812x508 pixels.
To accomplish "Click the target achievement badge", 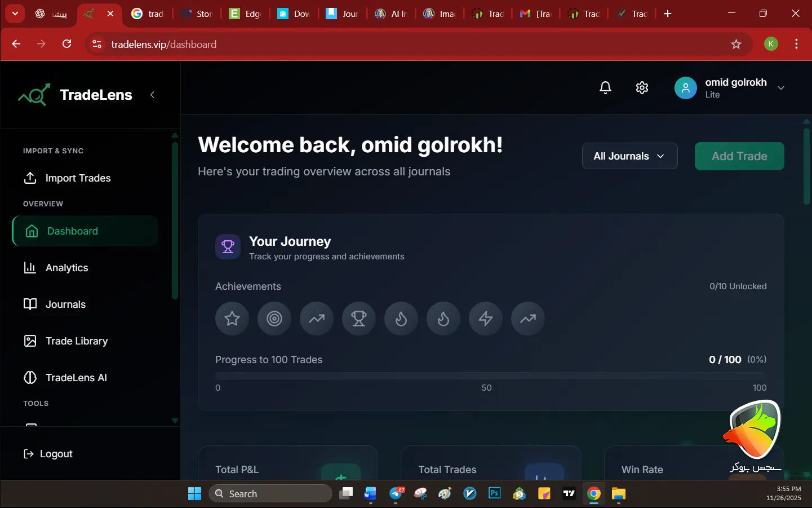I will point(274,319).
